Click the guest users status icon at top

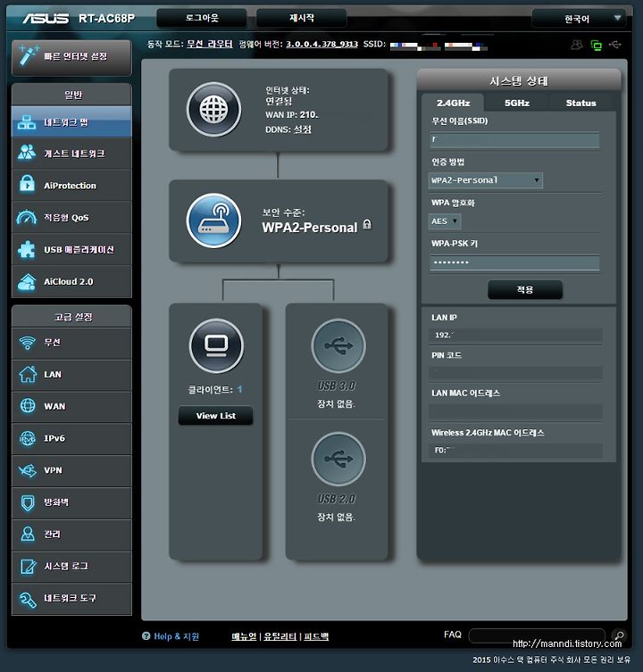coord(577,45)
